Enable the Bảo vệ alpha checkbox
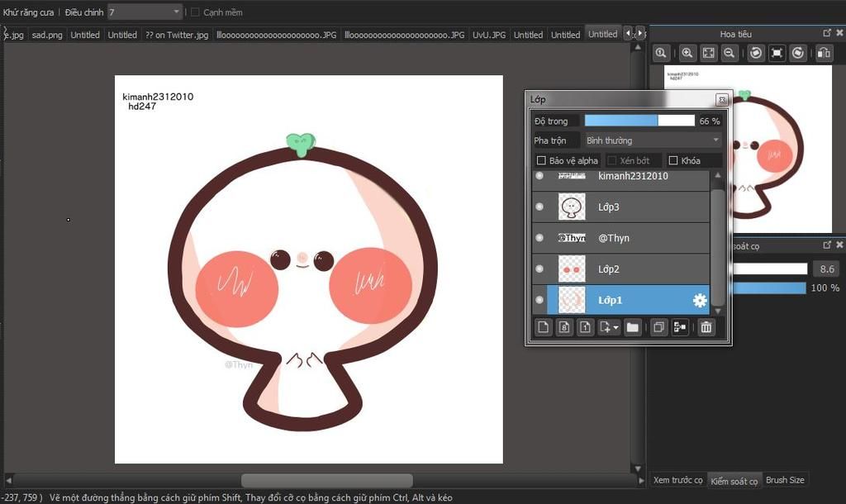 542,160
